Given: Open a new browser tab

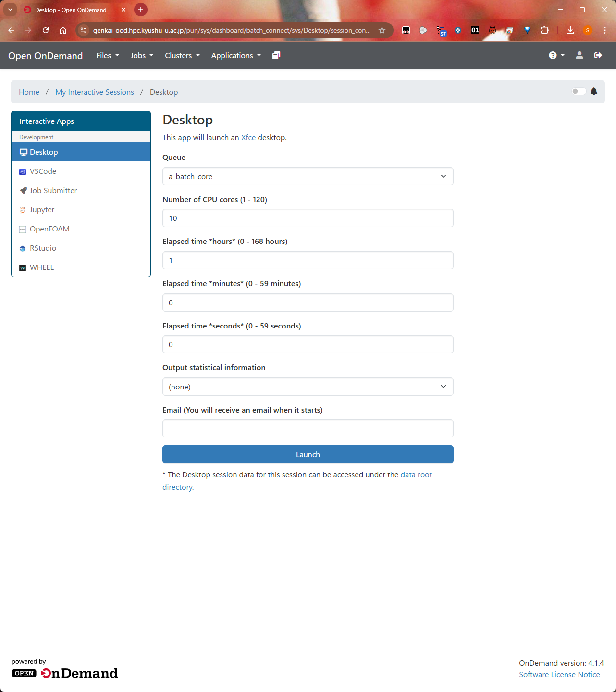Looking at the screenshot, I should tap(141, 10).
